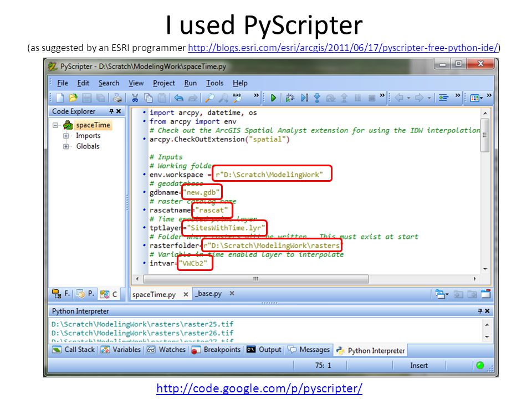Open the File menu
Viewport: 532px width, 399px height.
[x=63, y=83]
